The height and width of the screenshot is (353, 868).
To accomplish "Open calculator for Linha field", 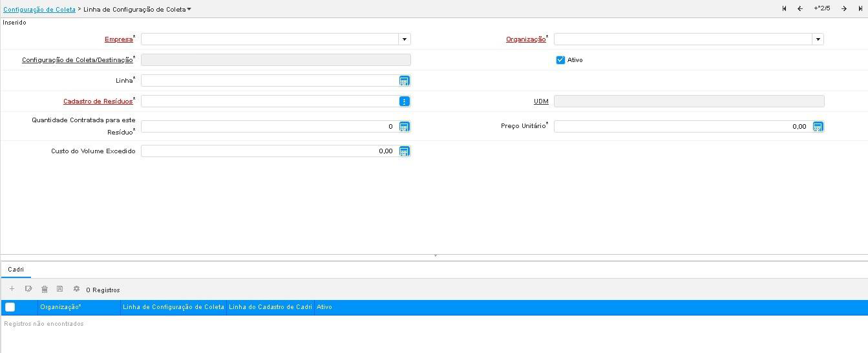I will tap(404, 81).
